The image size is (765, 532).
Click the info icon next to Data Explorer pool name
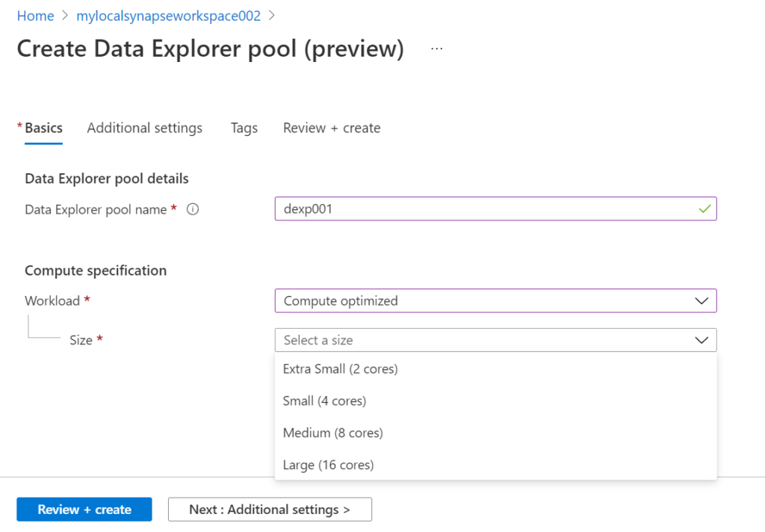point(192,209)
